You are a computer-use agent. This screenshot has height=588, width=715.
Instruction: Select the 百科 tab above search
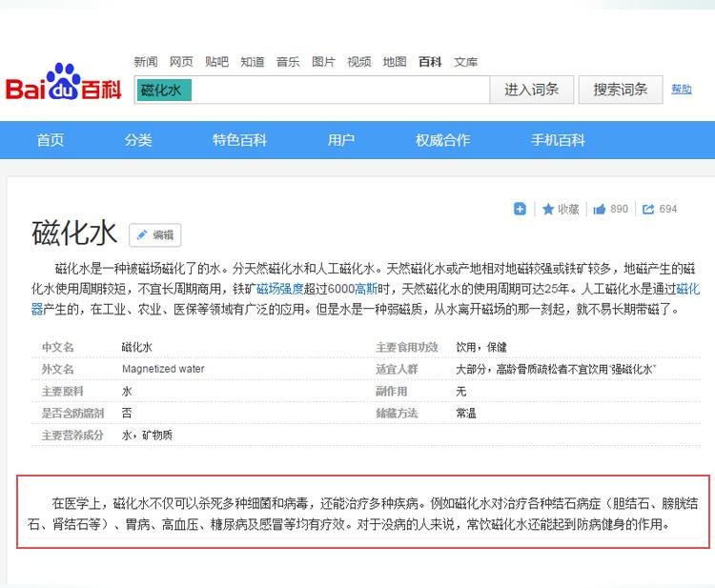431,62
